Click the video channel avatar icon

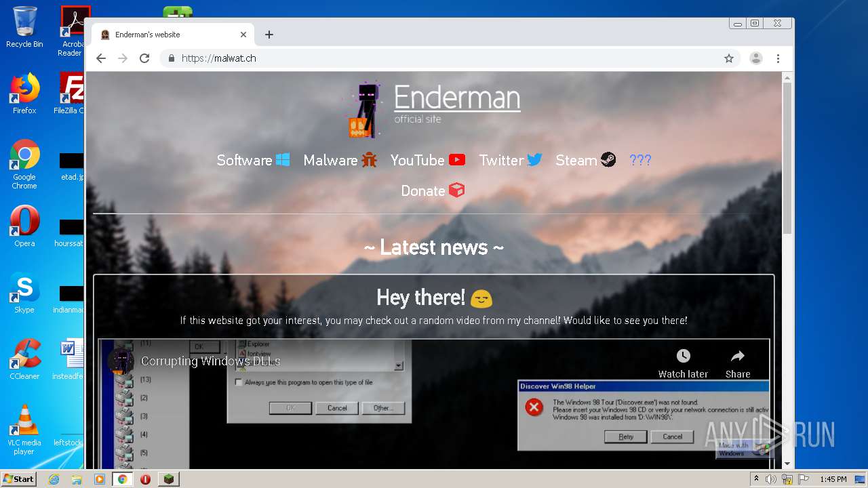tap(121, 361)
